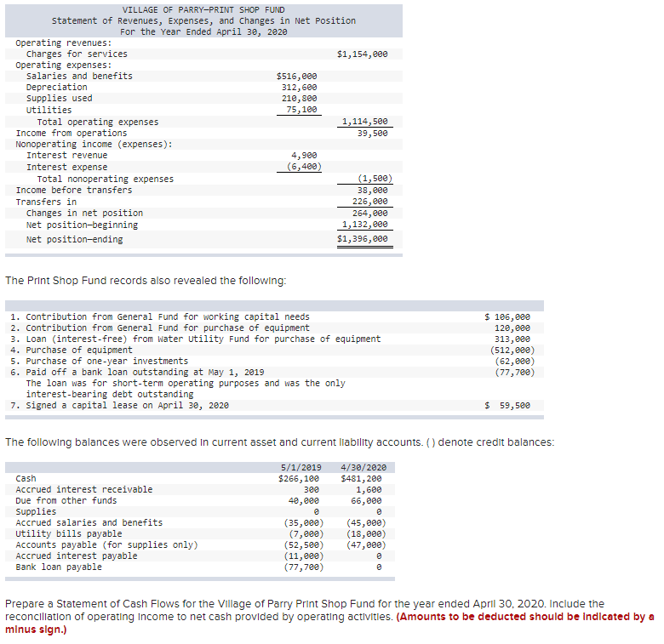The width and height of the screenshot is (664, 644).
Task: Click the equipment contribution amount 120,000
Action: (x=512, y=328)
